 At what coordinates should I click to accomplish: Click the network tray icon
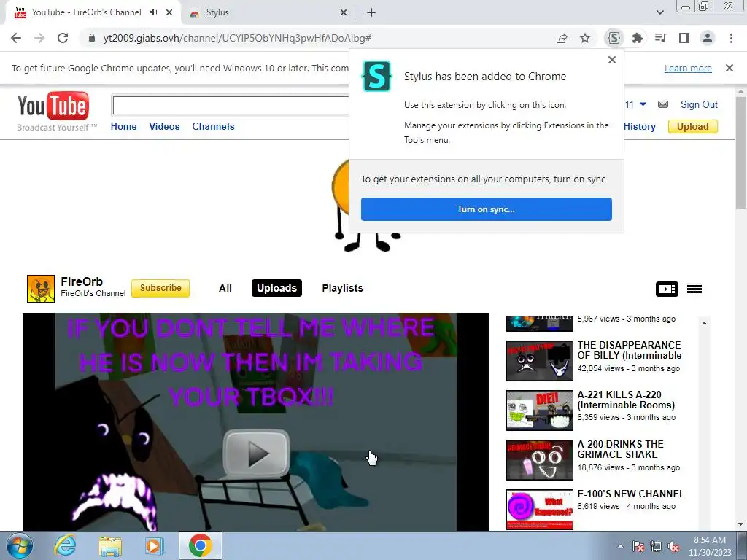tap(656, 547)
